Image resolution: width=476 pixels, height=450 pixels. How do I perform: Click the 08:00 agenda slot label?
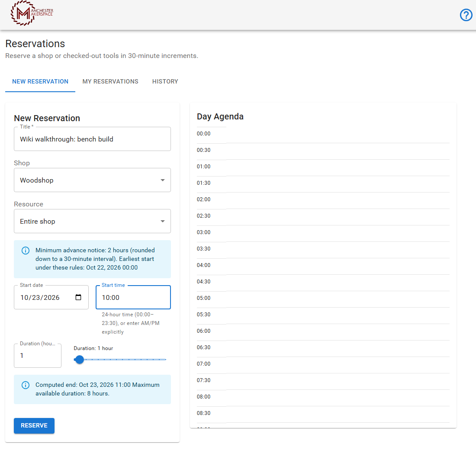coord(203,396)
